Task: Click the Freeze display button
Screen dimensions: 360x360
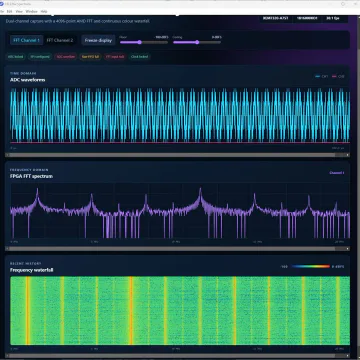Action: click(98, 40)
